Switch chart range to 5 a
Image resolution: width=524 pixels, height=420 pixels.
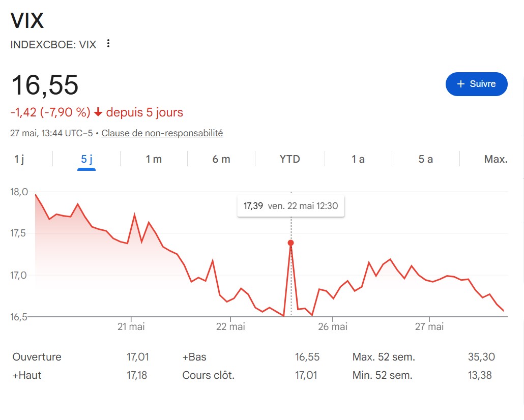(x=425, y=159)
